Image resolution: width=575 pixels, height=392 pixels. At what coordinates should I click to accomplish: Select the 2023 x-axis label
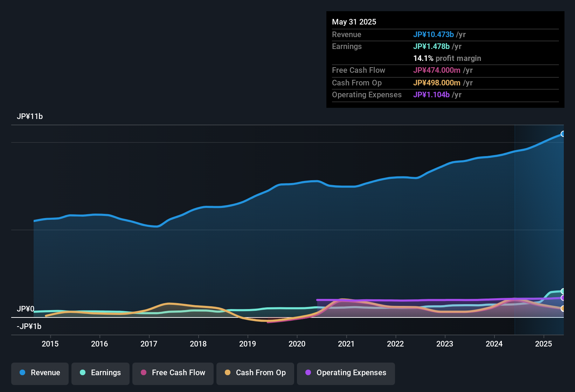[x=445, y=344]
